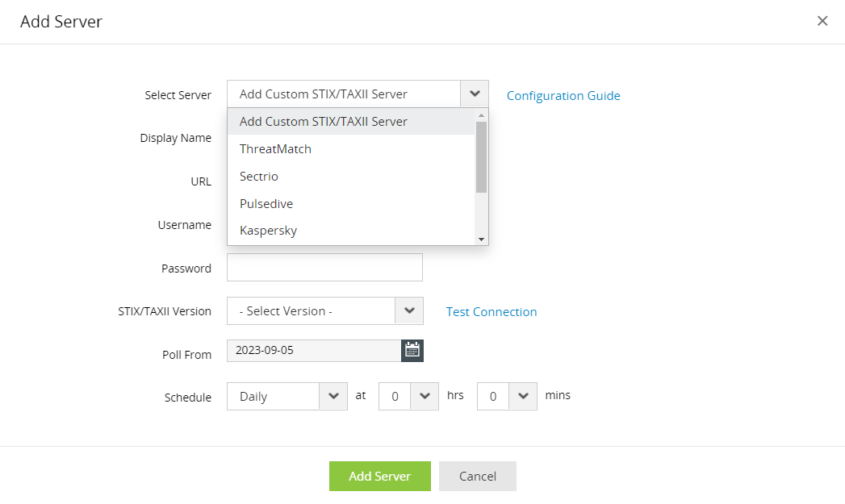
Task: Click the Password input field
Action: click(x=324, y=268)
